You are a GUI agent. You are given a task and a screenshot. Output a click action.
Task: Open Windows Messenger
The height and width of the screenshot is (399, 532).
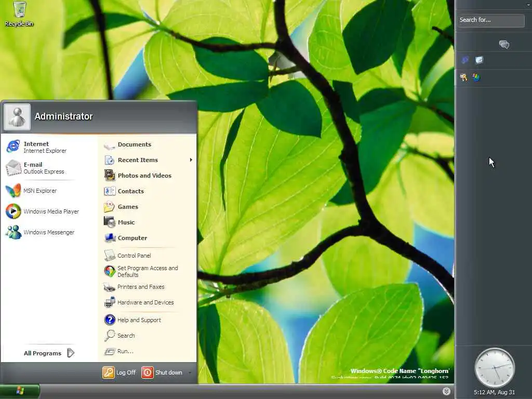coord(40,232)
